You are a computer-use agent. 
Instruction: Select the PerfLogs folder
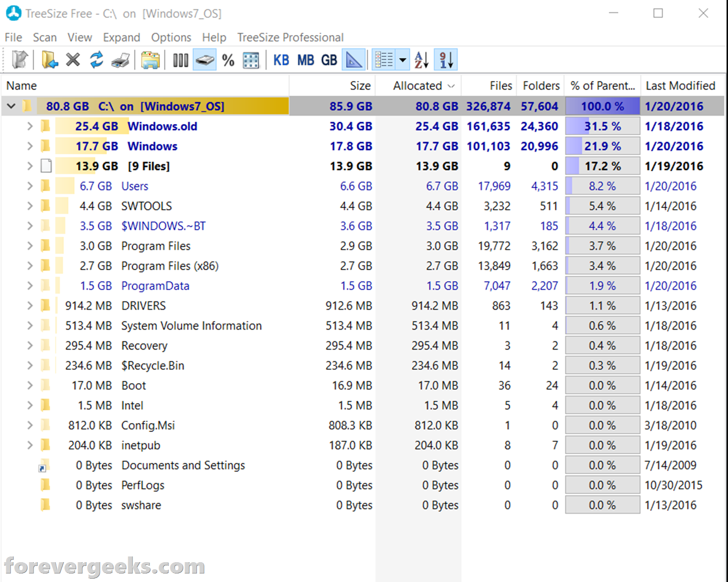pyautogui.click(x=363, y=485)
